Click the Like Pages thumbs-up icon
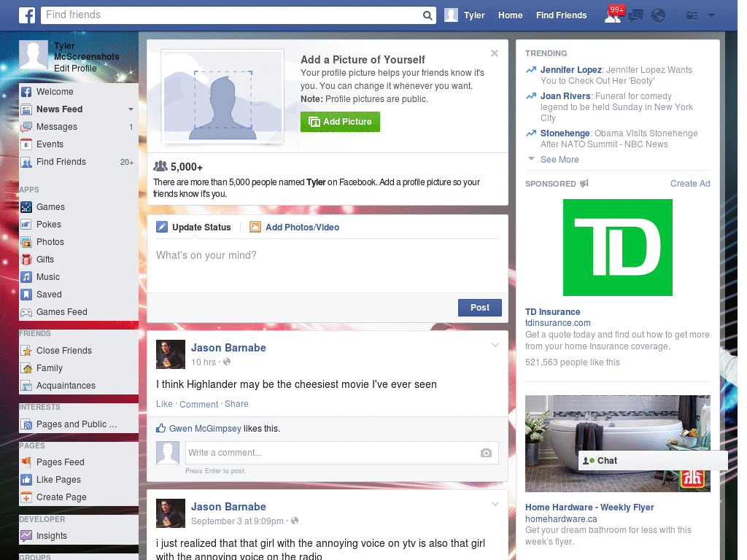This screenshot has width=747, height=560. click(26, 480)
